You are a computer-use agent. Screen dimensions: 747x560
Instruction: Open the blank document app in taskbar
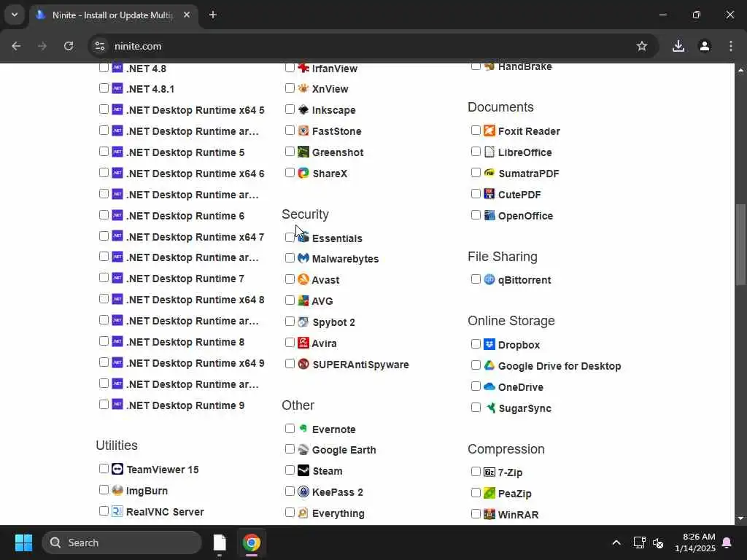pyautogui.click(x=220, y=542)
